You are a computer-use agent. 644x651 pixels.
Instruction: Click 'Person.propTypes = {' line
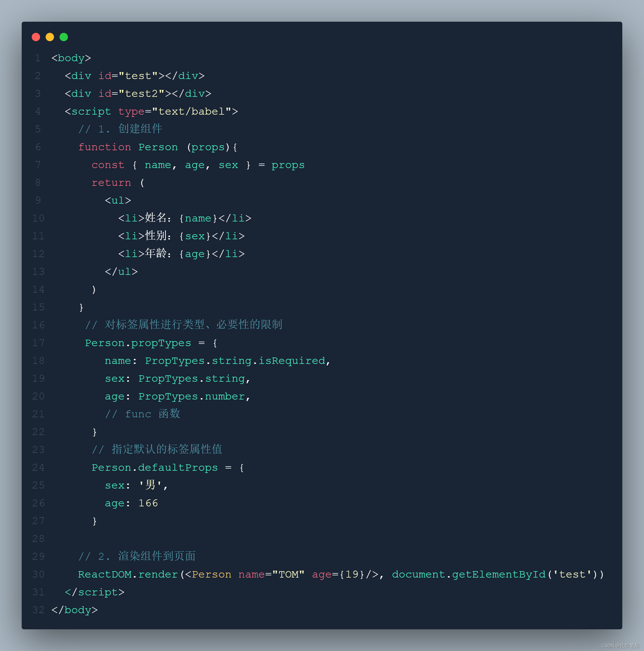(x=151, y=343)
